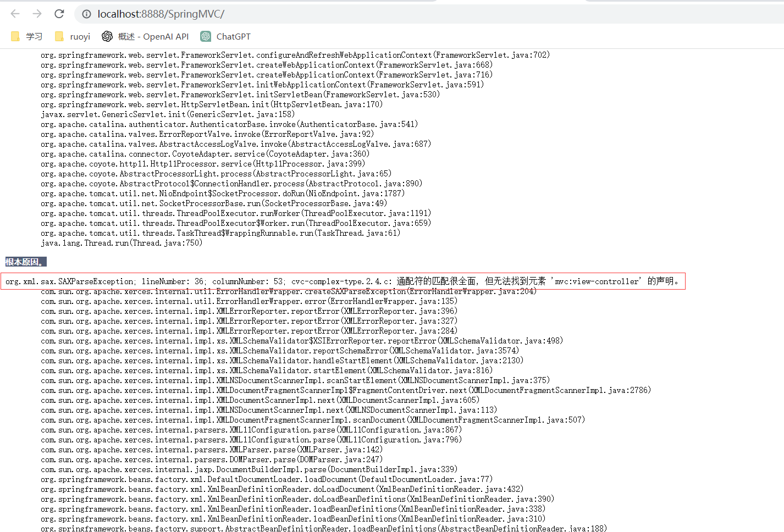784x532 pixels.
Task: Click the SAXParseException lineNumber 36 error line
Action: coord(343,281)
